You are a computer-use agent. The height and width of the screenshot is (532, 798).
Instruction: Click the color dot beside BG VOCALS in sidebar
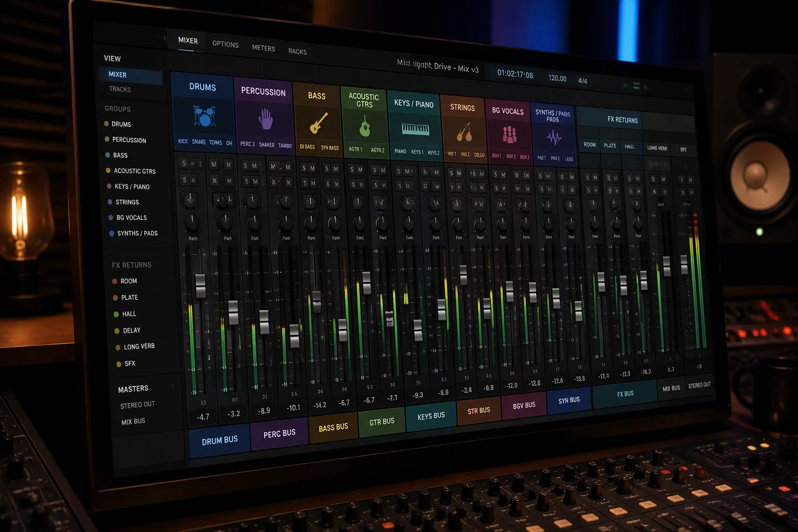pos(111,218)
